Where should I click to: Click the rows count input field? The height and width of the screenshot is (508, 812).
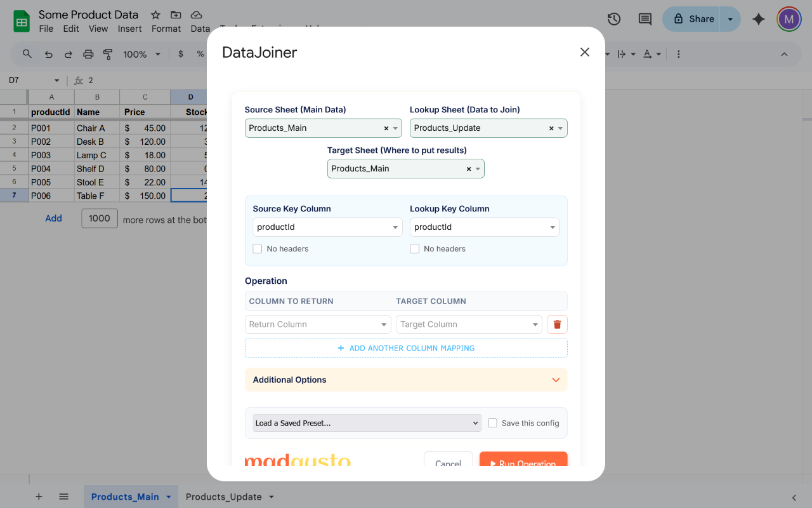(100, 218)
